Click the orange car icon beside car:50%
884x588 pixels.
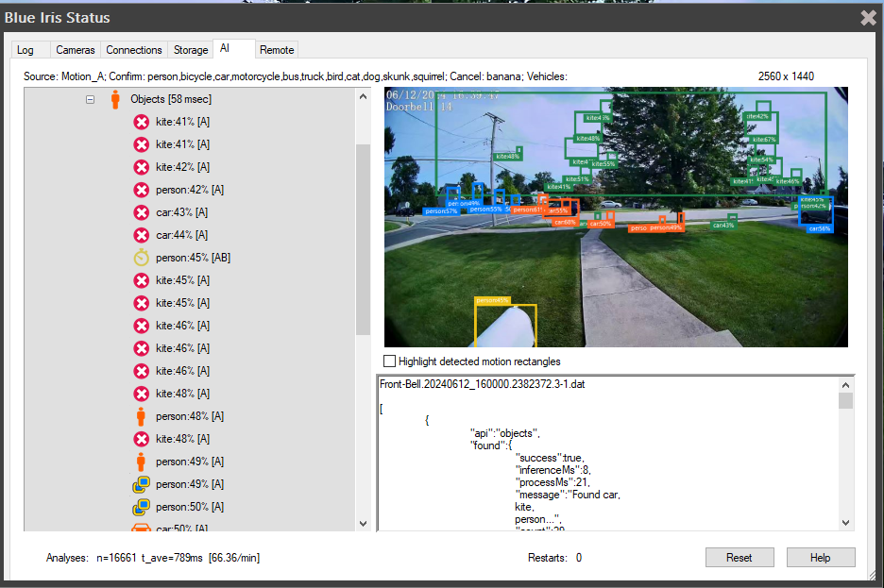(x=141, y=529)
